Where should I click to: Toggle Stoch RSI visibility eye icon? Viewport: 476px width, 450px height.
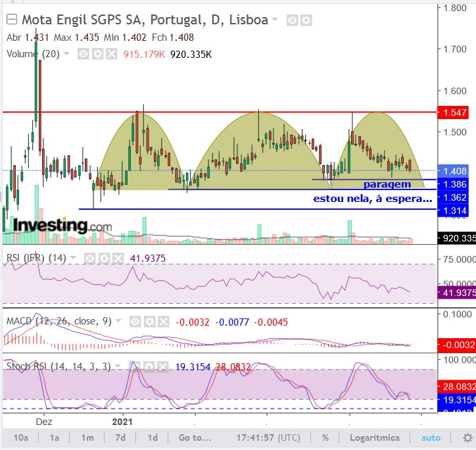tap(135, 366)
